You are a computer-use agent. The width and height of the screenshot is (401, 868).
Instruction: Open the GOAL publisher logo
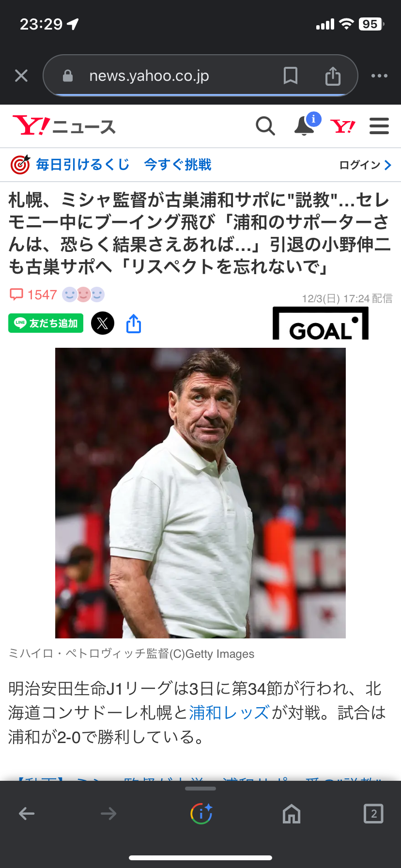coord(320,324)
